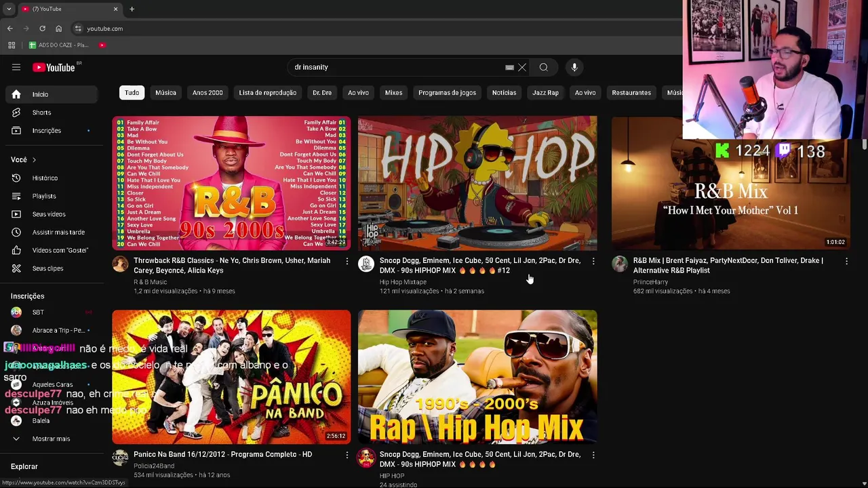
Task: Clear the search box with X
Action: (x=522, y=67)
